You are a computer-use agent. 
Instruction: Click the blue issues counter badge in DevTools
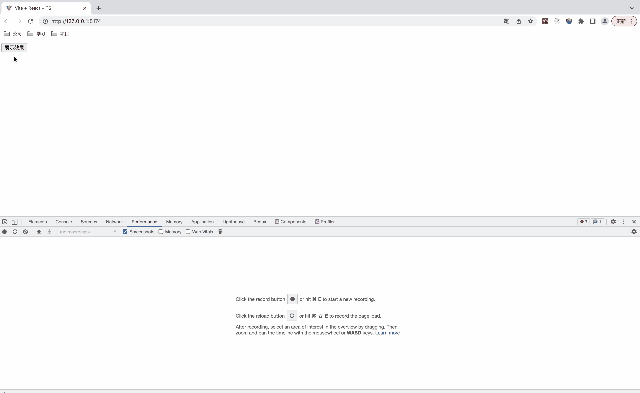[597, 222]
